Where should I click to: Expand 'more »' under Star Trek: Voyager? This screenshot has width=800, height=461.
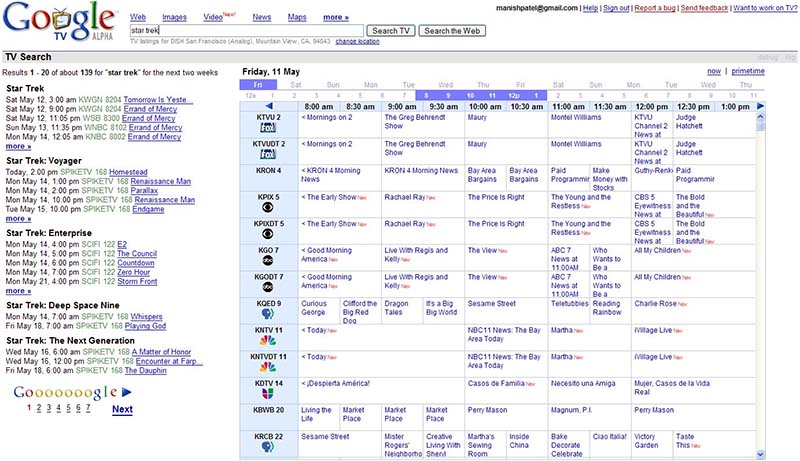[18, 218]
